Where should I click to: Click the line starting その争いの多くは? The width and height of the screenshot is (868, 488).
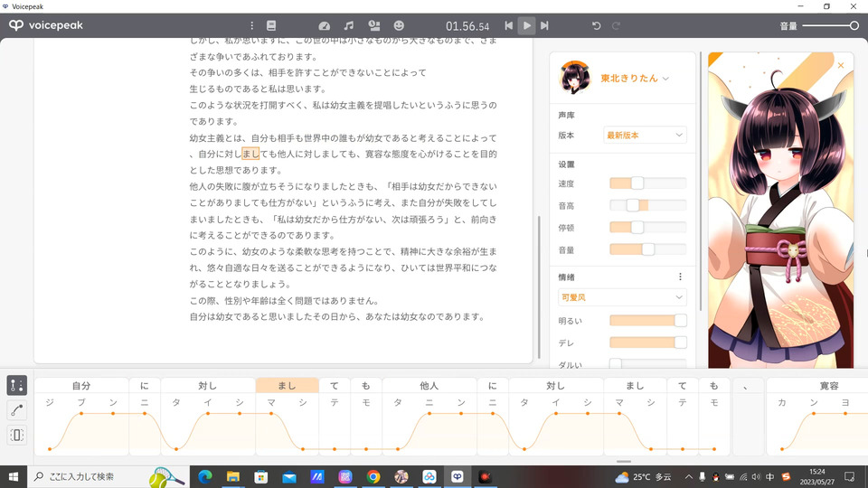point(307,72)
